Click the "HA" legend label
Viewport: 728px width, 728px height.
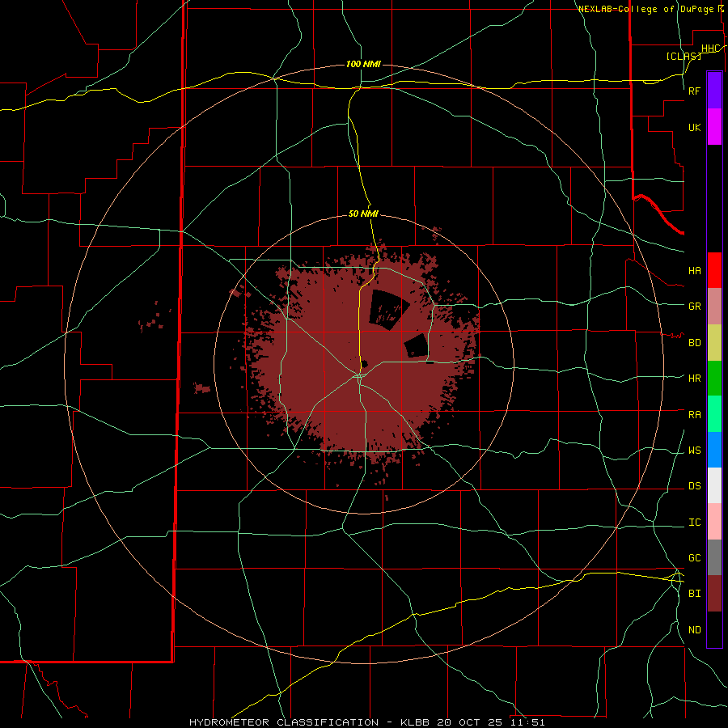click(695, 271)
